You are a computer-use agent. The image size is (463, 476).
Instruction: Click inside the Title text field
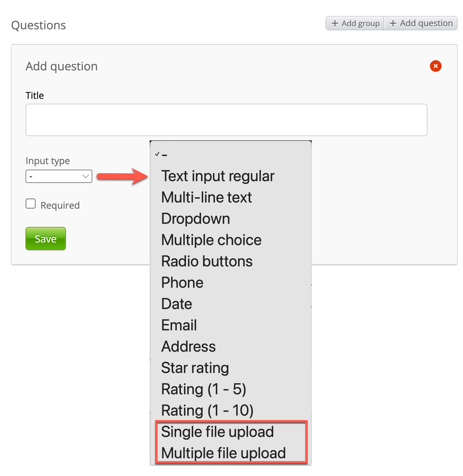click(226, 120)
